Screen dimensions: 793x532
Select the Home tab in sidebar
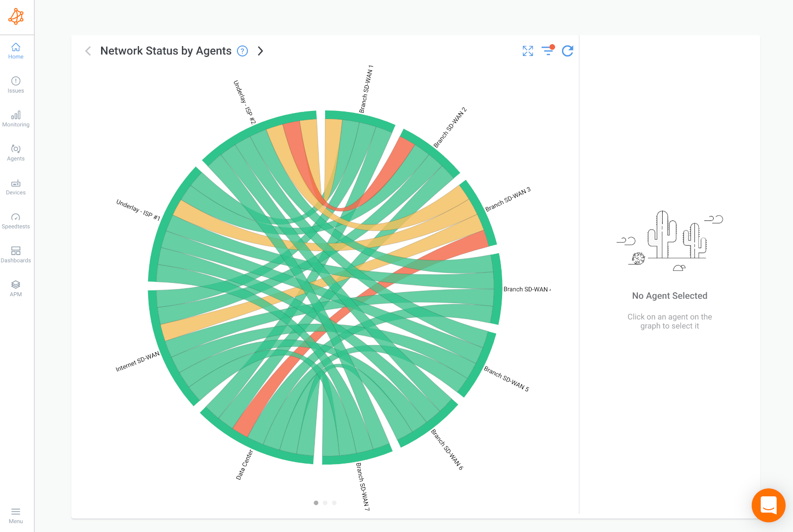15,51
